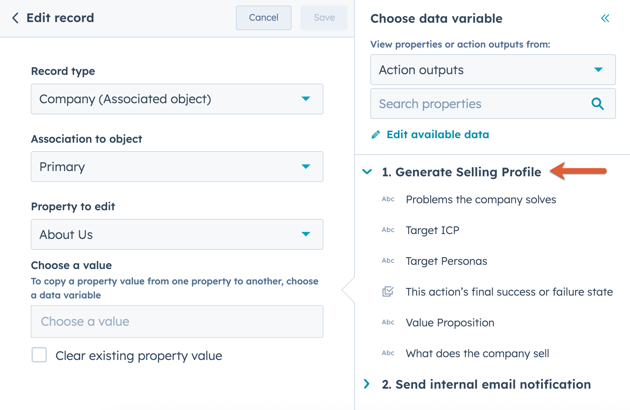Open the Association to object dropdown
The image size is (630, 410).
coord(177,166)
